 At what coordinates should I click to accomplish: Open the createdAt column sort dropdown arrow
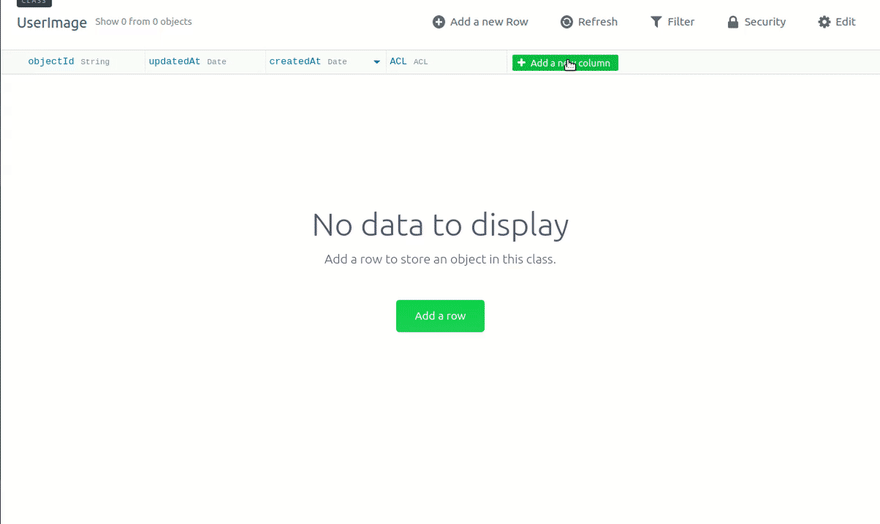pyautogui.click(x=377, y=62)
